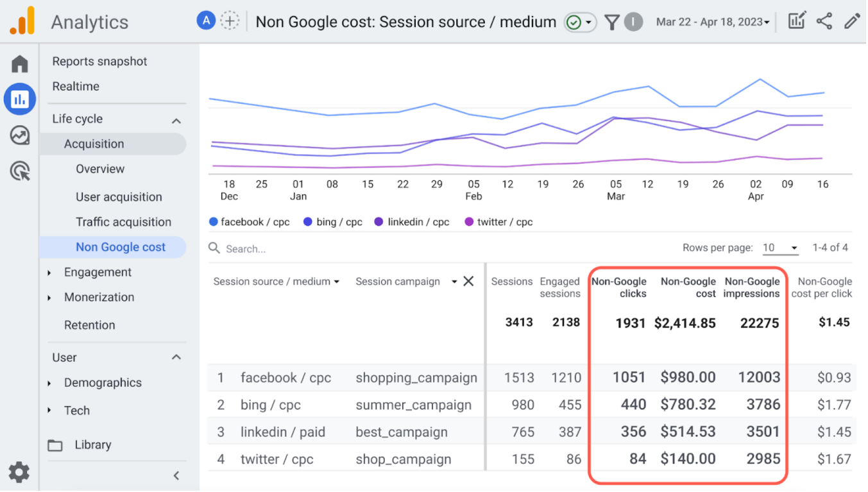Image resolution: width=868 pixels, height=492 pixels.
Task: Add a comparison with plus icon
Action: [230, 21]
